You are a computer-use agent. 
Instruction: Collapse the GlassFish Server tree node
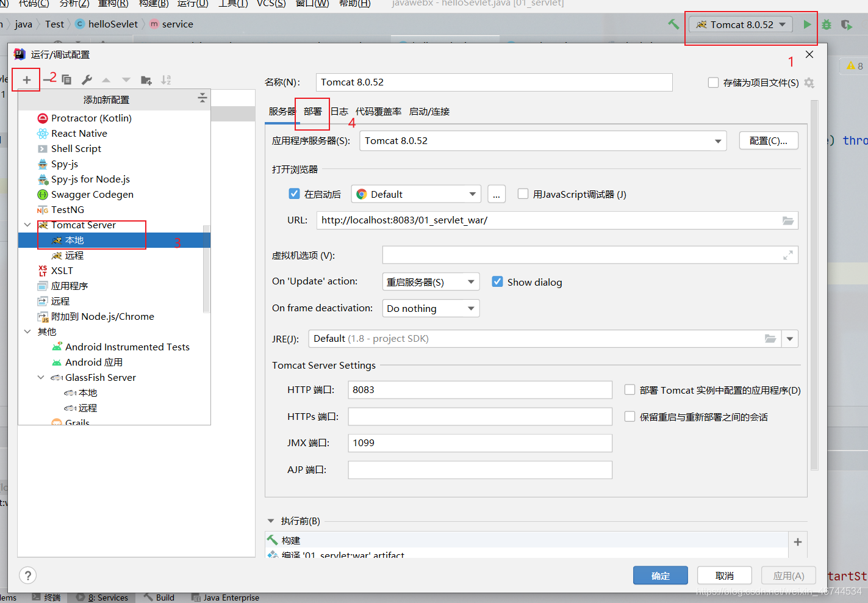coord(41,377)
